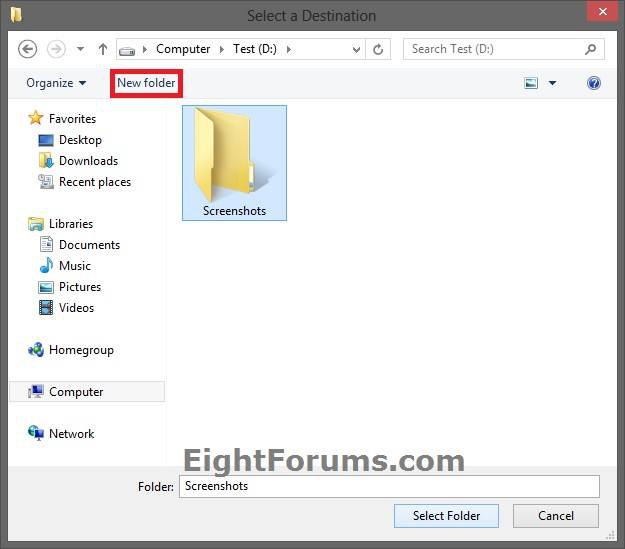Open Recent places under Favorites

(x=95, y=182)
